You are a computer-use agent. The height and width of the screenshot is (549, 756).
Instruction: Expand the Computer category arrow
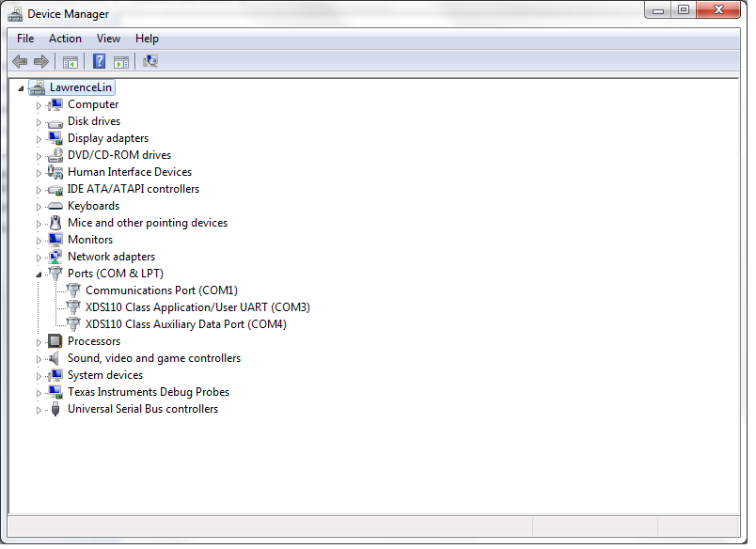(x=39, y=105)
